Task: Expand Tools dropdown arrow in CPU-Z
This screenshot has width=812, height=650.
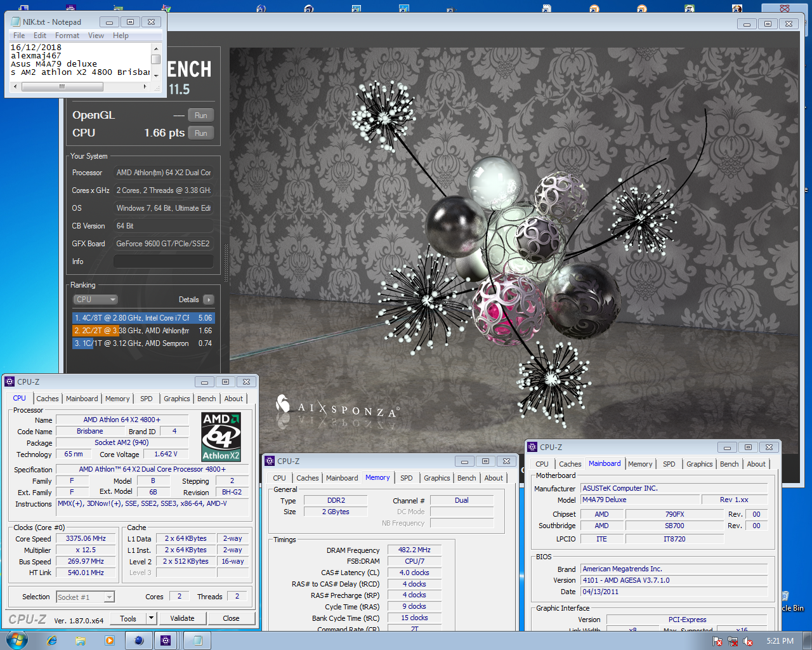Action: [x=151, y=618]
